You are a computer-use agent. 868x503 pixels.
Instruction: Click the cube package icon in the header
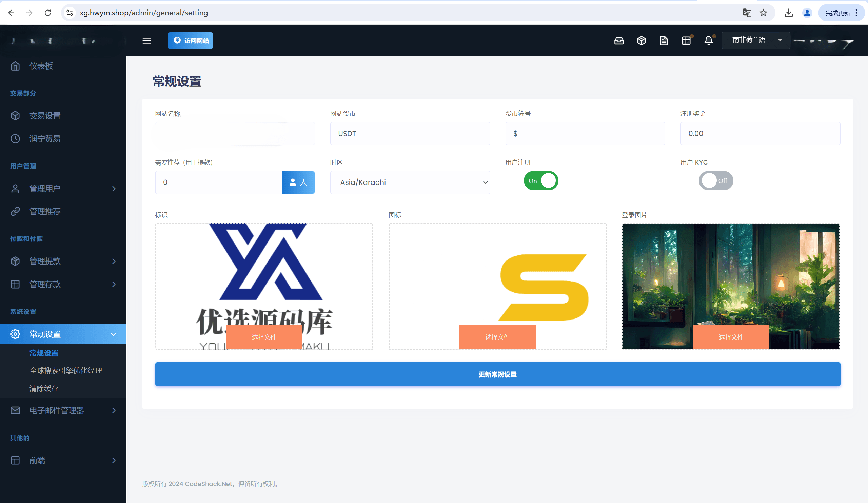(641, 41)
